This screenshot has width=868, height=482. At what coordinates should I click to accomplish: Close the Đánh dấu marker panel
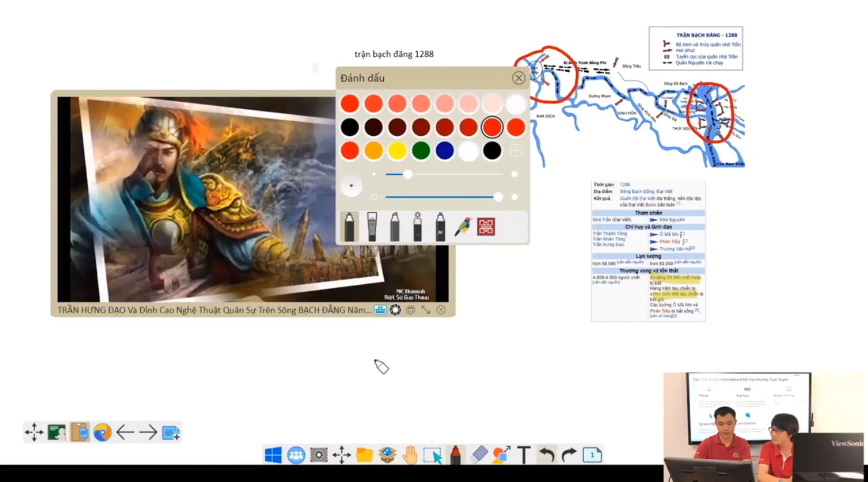(x=518, y=78)
